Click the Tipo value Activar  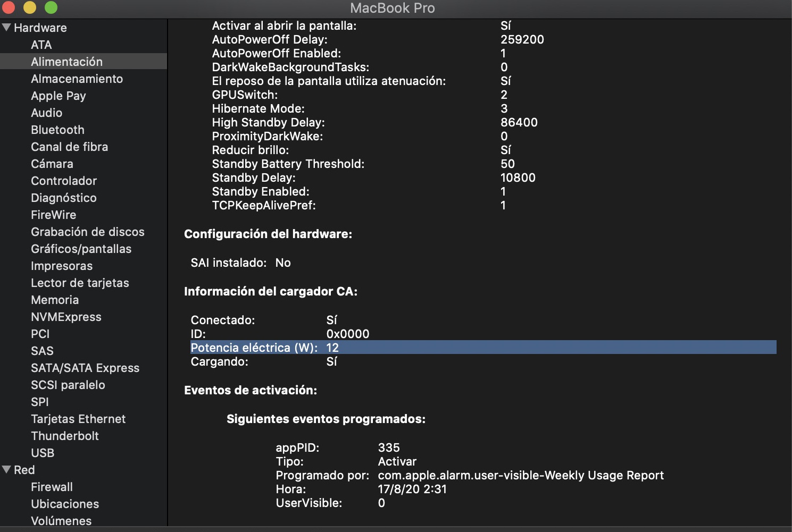pyautogui.click(x=397, y=461)
